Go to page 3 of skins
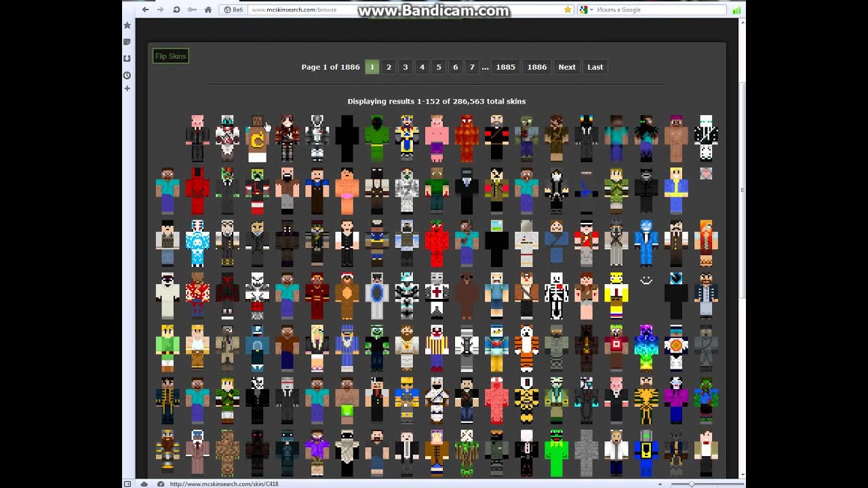Image resolution: width=868 pixels, height=488 pixels. [406, 67]
